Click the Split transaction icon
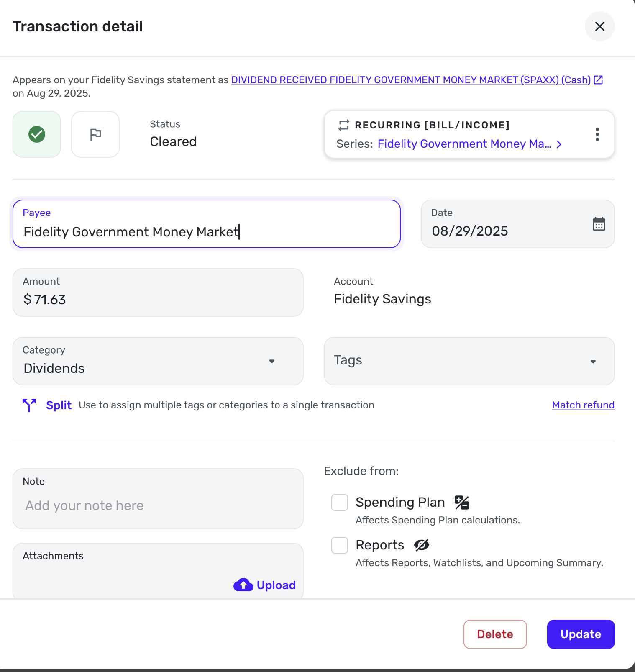Viewport: 635px width, 672px height. [x=29, y=405]
